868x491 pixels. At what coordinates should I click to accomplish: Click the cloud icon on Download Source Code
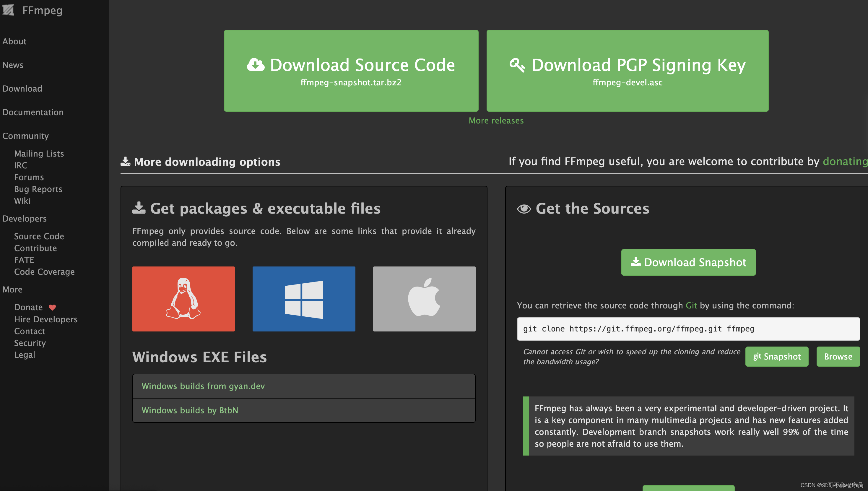click(x=256, y=65)
